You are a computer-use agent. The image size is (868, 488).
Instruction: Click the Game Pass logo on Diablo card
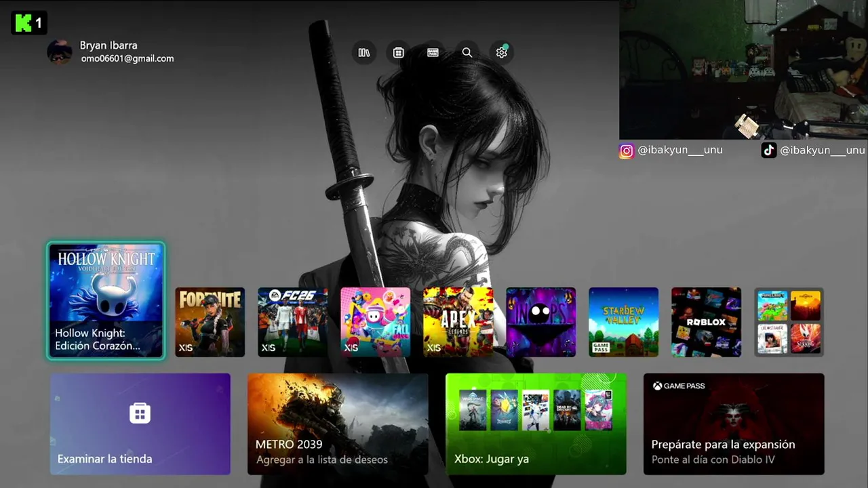pos(679,386)
